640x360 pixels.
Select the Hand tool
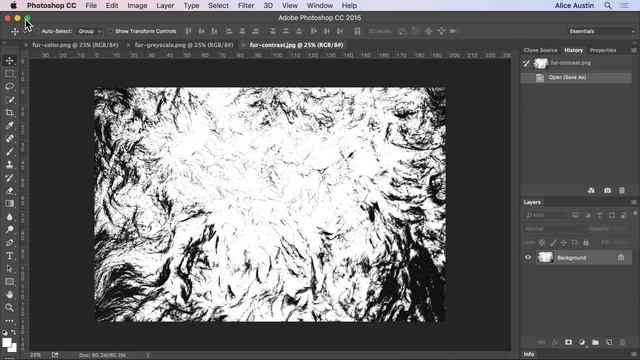9,294
